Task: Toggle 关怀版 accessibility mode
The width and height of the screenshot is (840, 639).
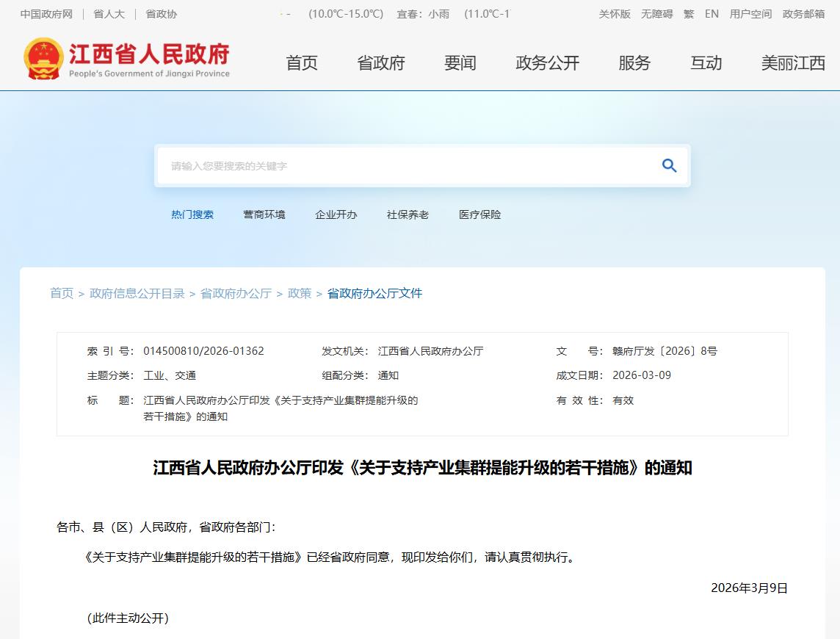Action: pos(614,14)
